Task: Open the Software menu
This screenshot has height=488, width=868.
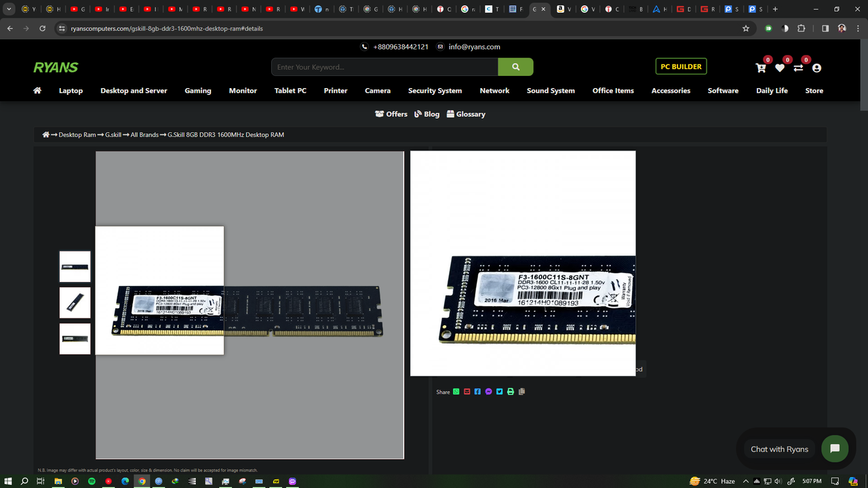Action: [x=723, y=90]
